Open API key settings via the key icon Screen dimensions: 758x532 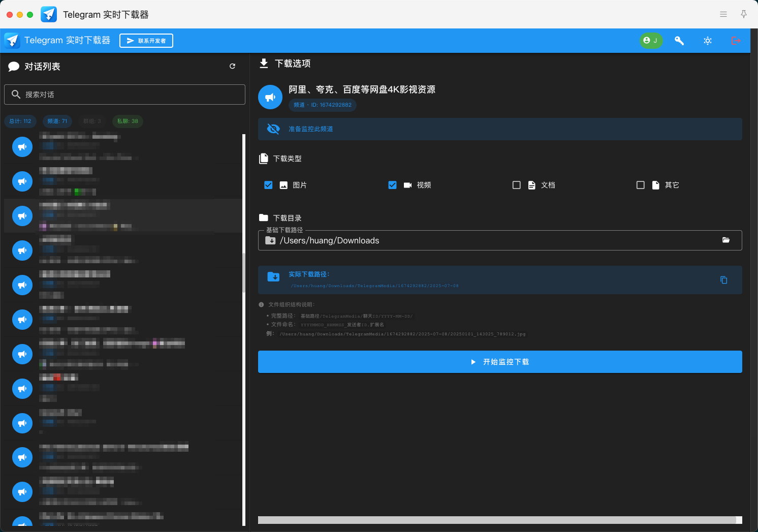[x=679, y=41]
